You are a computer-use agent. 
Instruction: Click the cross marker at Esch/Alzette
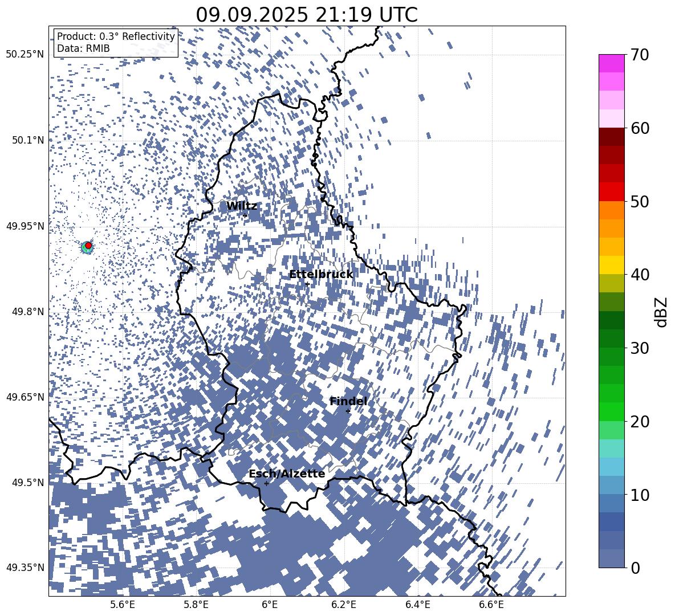[266, 483]
